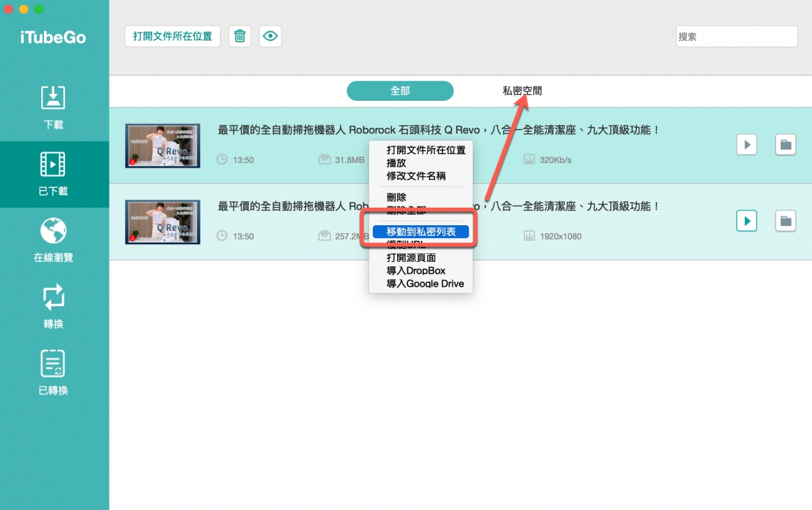812x510 pixels.
Task: Open folder for the second downloaded item
Action: pyautogui.click(x=785, y=221)
